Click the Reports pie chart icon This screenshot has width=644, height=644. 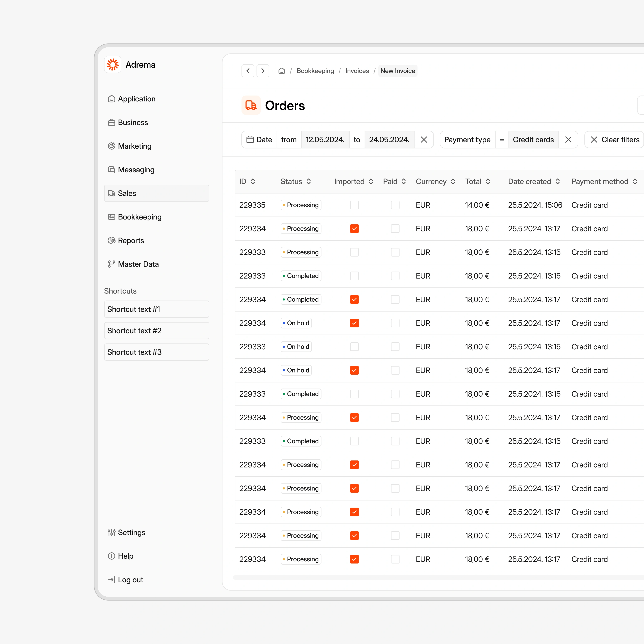tap(111, 240)
